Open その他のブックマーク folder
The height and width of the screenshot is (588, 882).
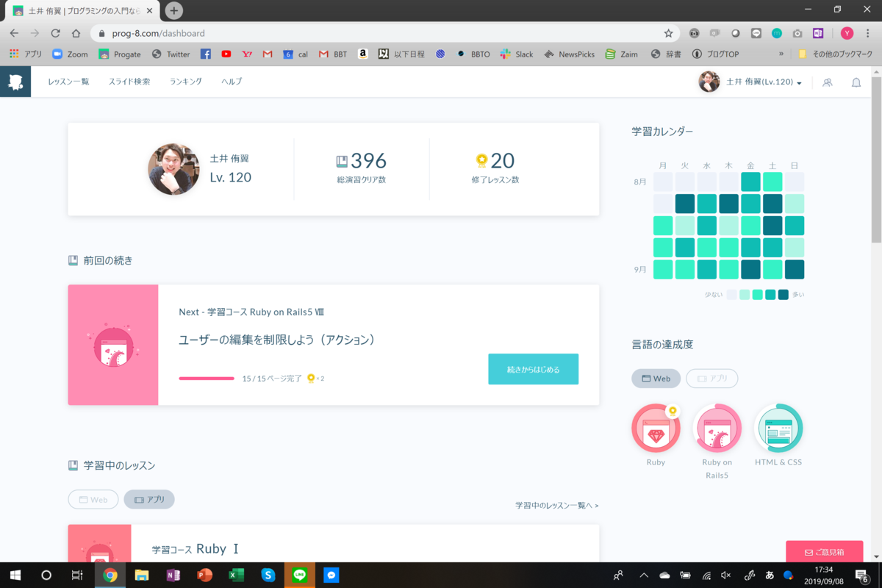point(836,54)
